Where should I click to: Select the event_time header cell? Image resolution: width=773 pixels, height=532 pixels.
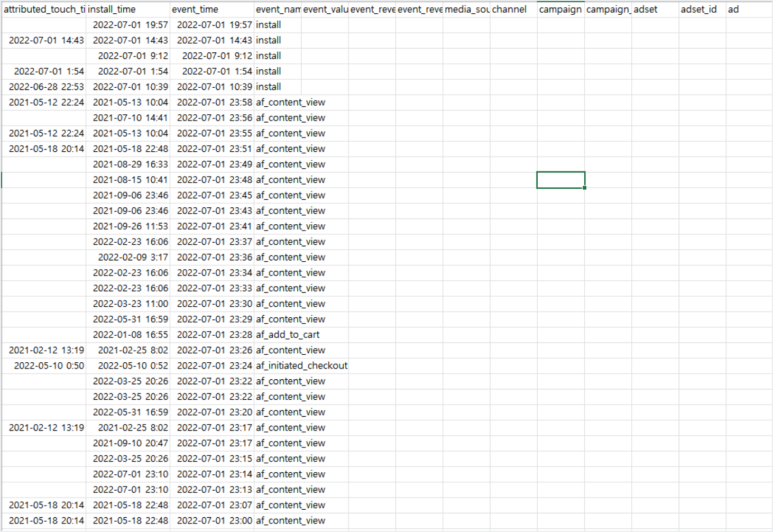click(x=211, y=10)
